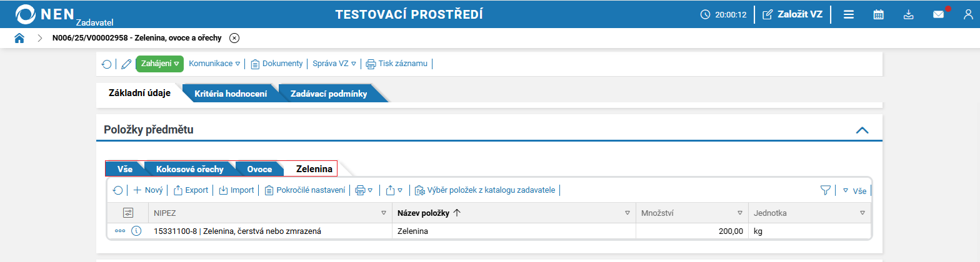Click the Založit VZ button
Screen dimensions: 980x262
coord(792,15)
